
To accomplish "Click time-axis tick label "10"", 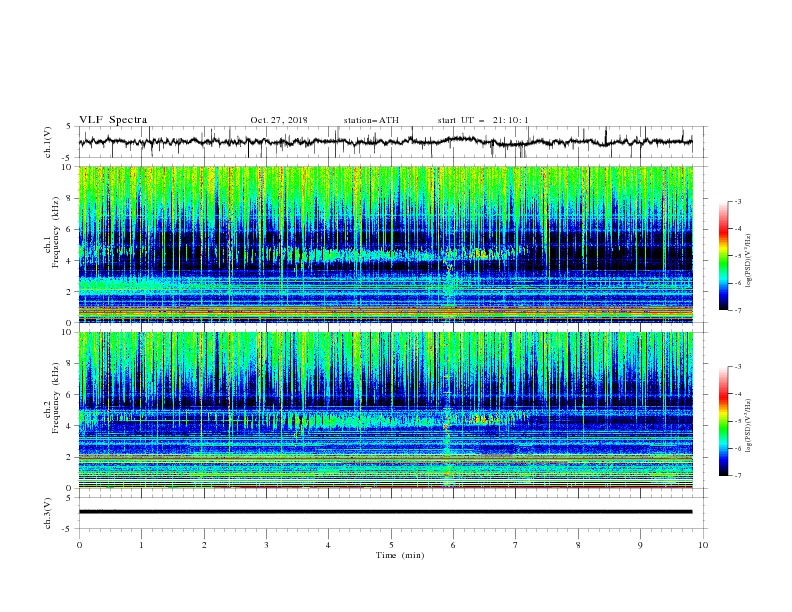I will (x=703, y=545).
